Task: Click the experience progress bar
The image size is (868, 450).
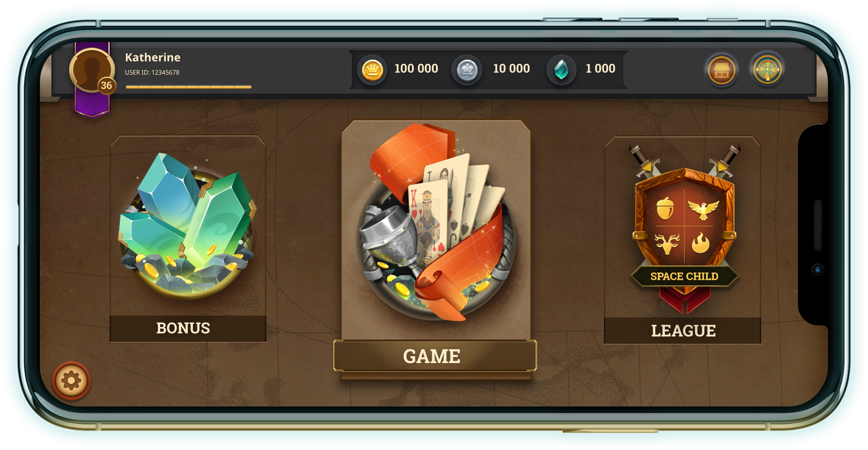Action: (188, 87)
